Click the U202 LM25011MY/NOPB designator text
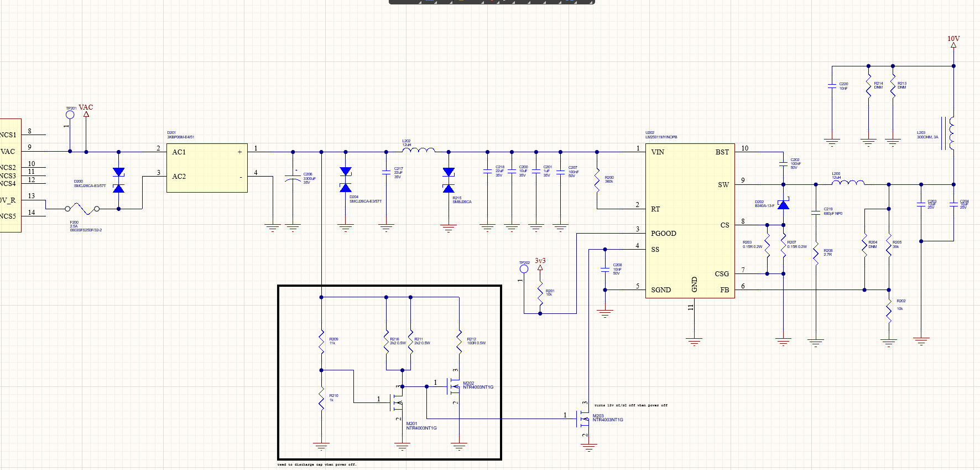980x470 pixels. point(661,137)
